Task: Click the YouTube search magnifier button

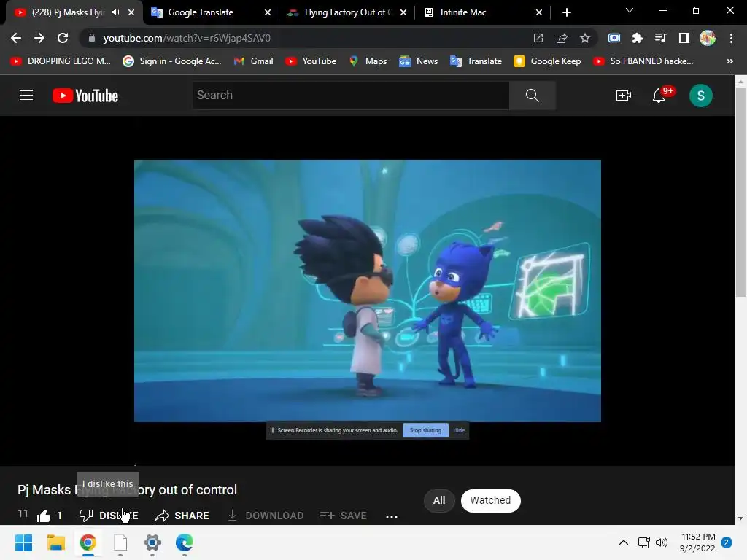Action: (x=532, y=96)
